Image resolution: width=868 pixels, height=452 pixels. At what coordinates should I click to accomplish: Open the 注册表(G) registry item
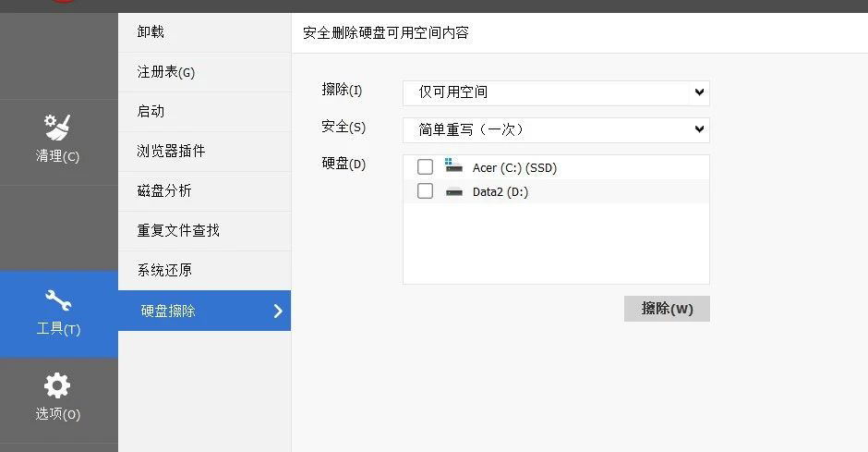point(204,72)
